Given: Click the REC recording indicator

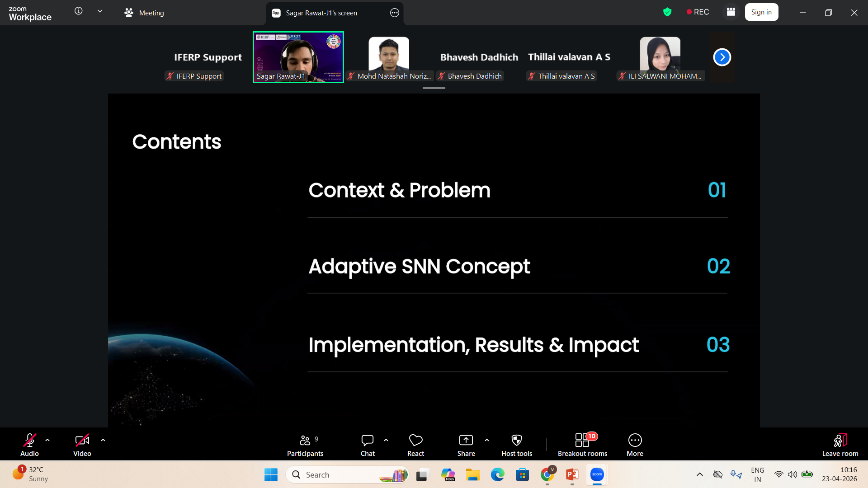Looking at the screenshot, I should click(x=698, y=12).
